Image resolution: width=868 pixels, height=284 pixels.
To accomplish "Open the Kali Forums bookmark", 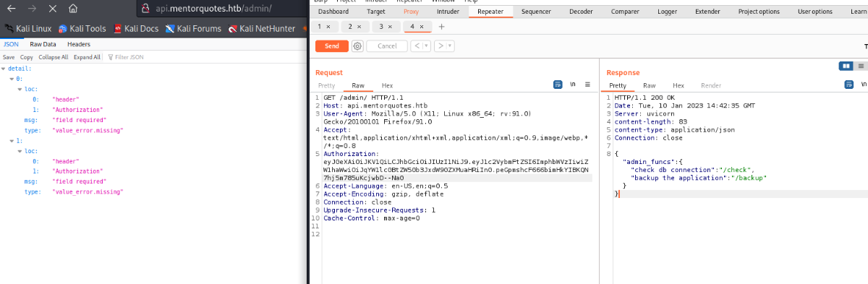I will tap(193, 29).
